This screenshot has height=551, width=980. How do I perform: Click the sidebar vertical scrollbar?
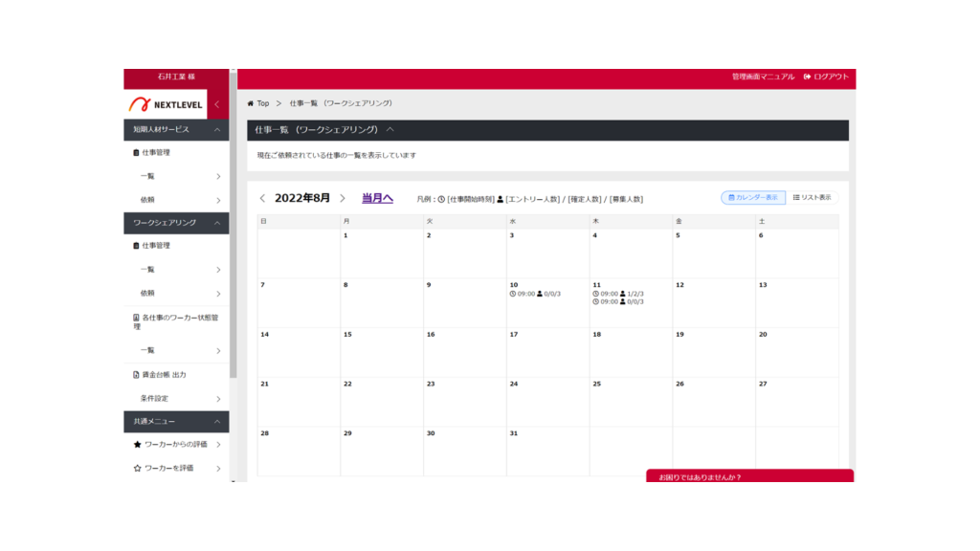(234, 225)
